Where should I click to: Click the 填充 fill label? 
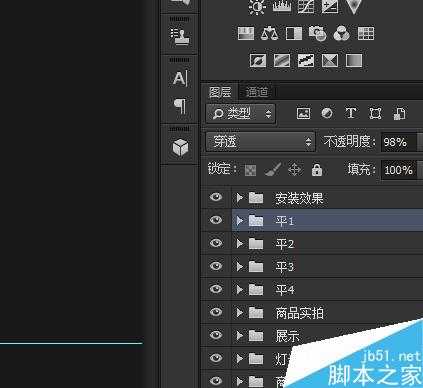point(361,169)
